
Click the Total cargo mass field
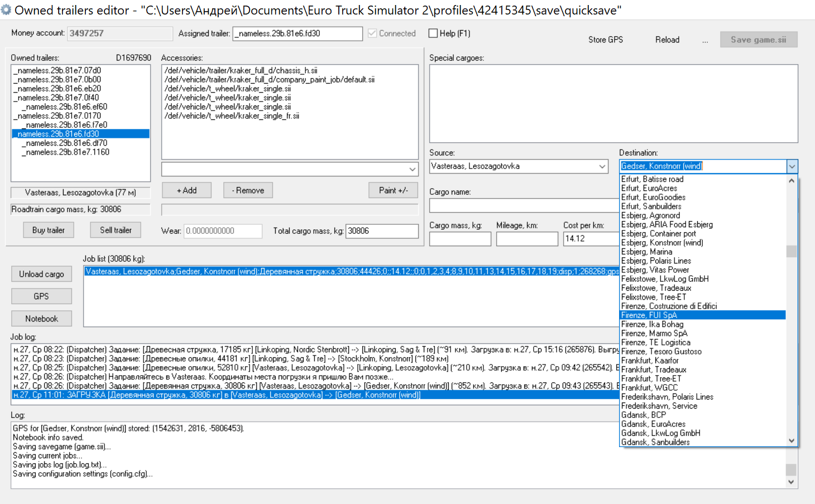[381, 231]
